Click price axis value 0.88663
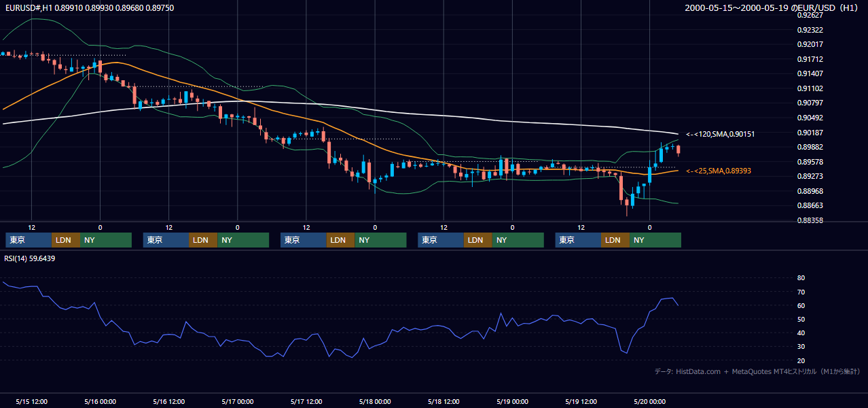Image resolution: width=868 pixels, height=408 pixels. [810, 205]
